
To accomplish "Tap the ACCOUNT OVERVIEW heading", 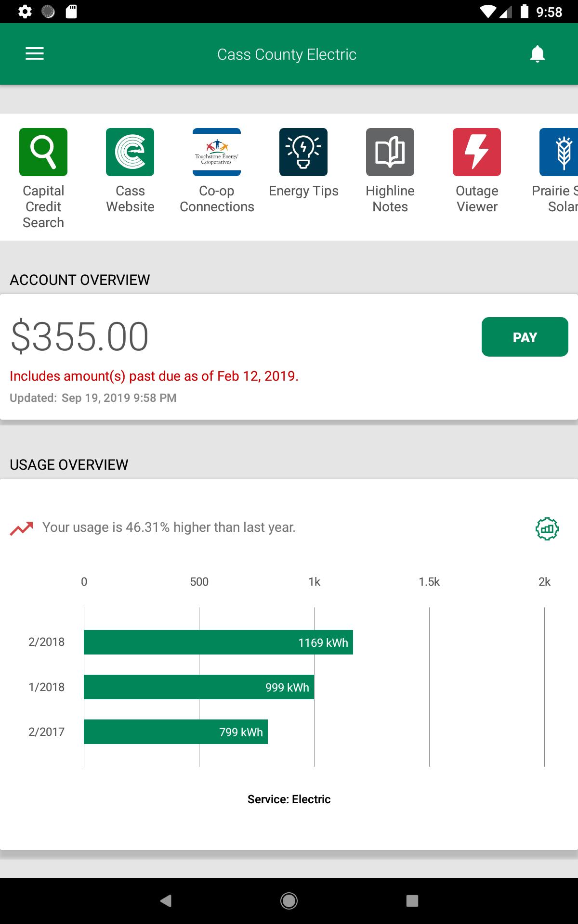I will pyautogui.click(x=80, y=280).
